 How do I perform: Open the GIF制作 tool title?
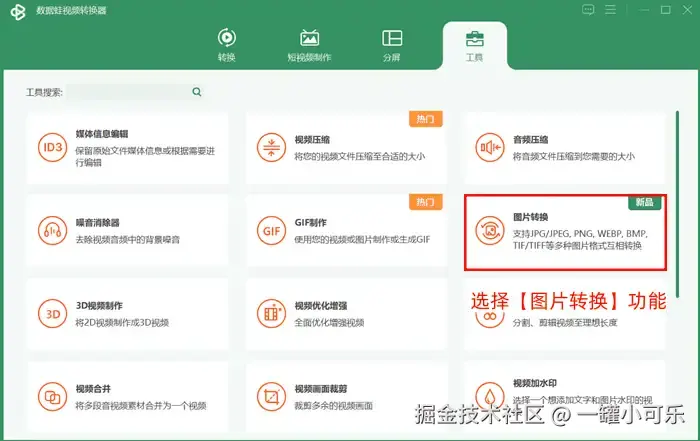pos(310,223)
